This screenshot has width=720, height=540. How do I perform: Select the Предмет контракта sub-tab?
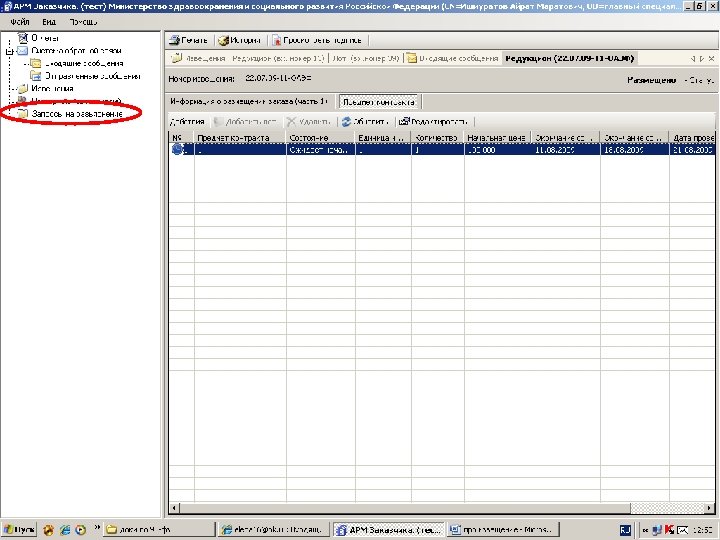click(x=379, y=102)
